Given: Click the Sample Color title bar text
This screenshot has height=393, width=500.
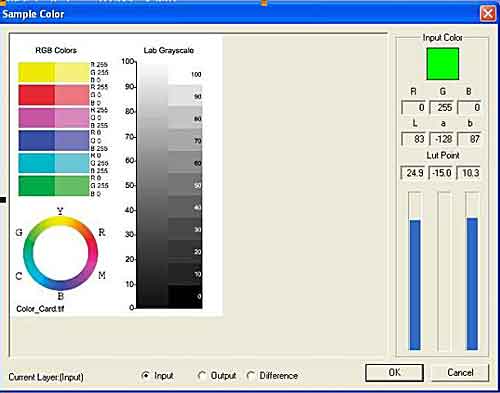Looking at the screenshot, I should 33,14.
